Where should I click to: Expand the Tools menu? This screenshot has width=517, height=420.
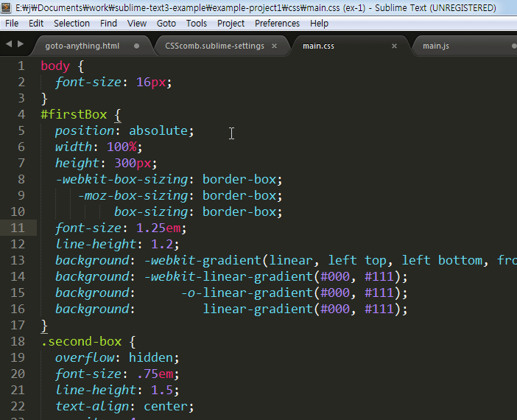pyautogui.click(x=197, y=23)
